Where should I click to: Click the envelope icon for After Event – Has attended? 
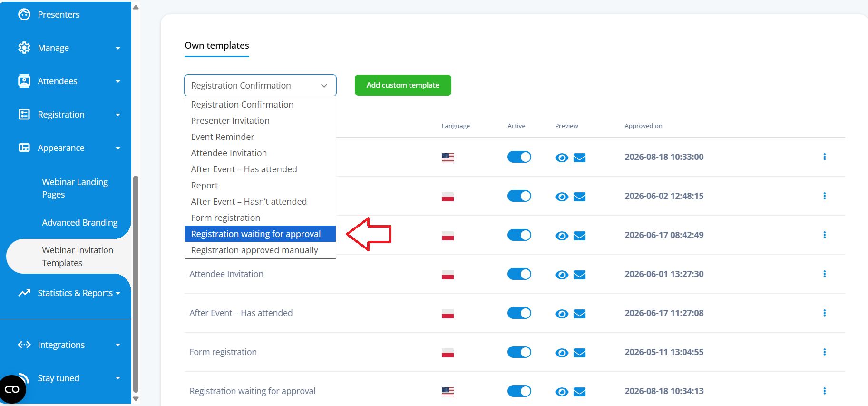pos(579,314)
